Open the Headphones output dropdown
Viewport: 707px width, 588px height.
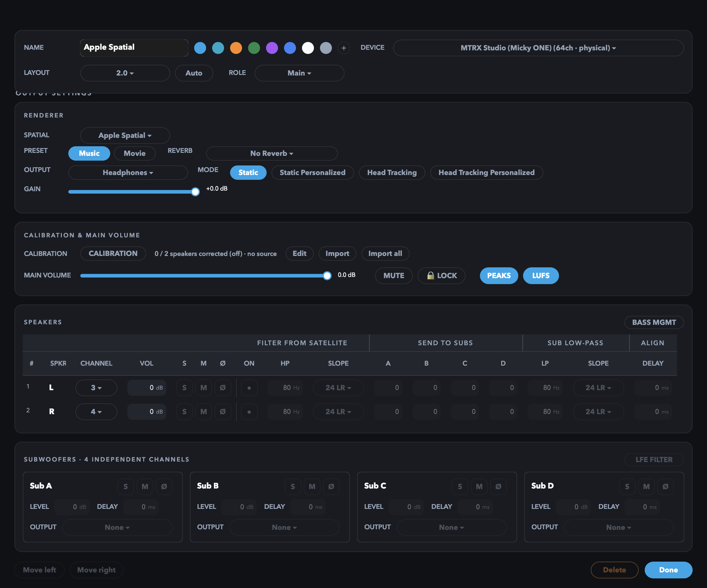coord(128,172)
